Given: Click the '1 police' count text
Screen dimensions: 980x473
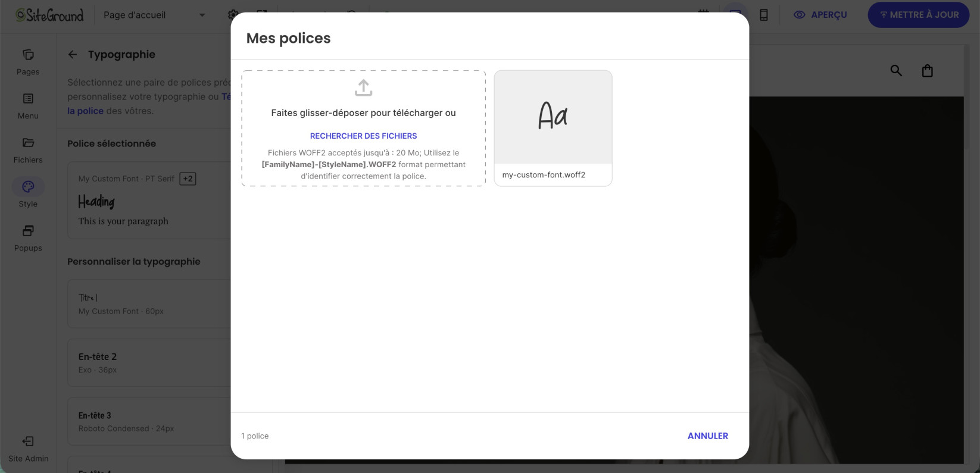Looking at the screenshot, I should [x=255, y=436].
